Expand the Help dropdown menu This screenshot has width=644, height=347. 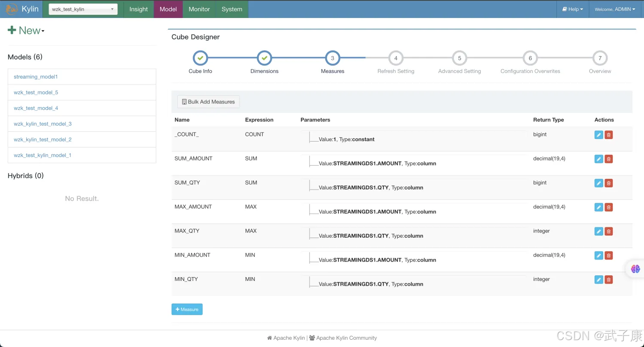[x=573, y=9]
